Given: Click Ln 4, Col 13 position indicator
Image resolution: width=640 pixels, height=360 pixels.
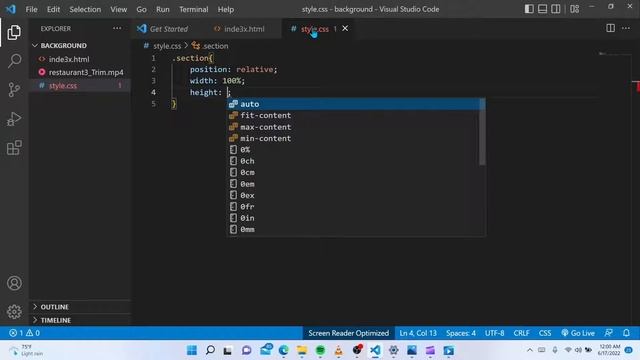Looking at the screenshot, I should coord(418,333).
